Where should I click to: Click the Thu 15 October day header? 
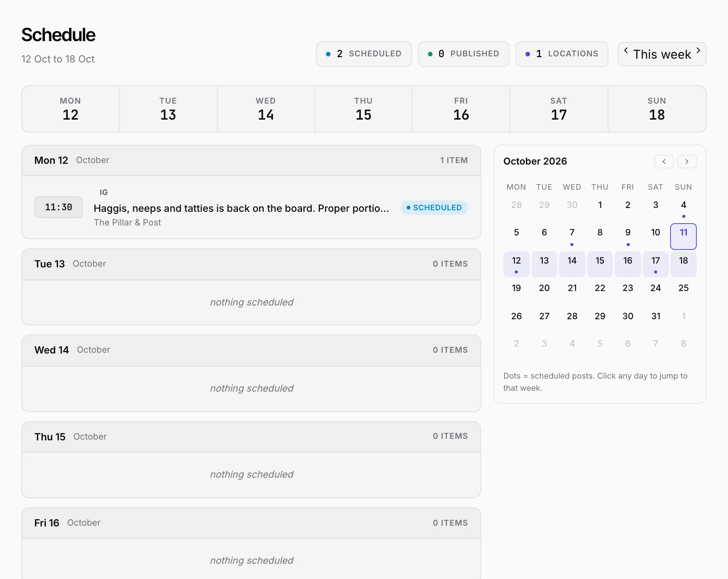[x=251, y=437]
